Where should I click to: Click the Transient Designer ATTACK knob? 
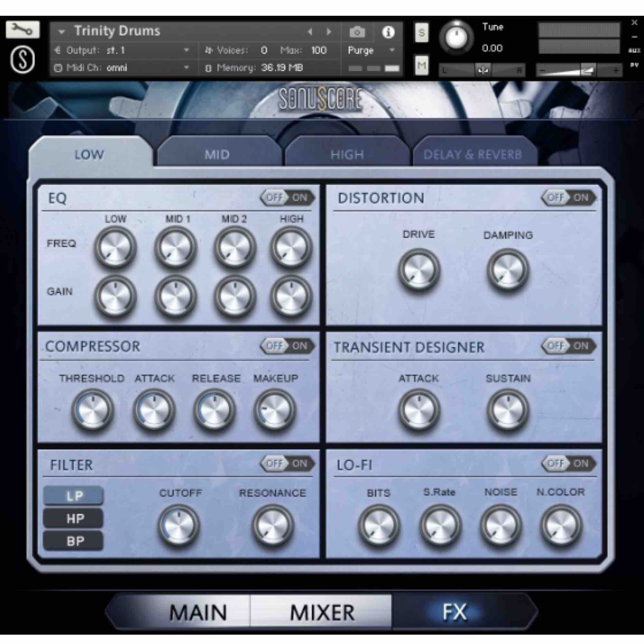[x=419, y=410]
